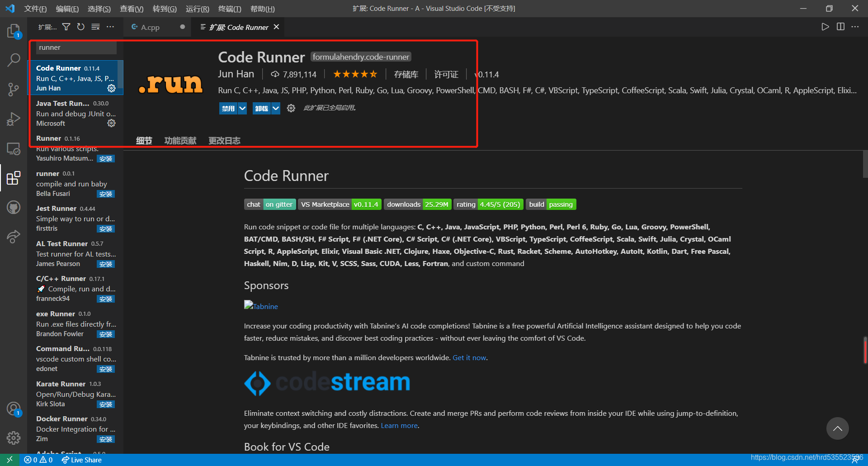Select the Changelog tab
The height and width of the screenshot is (466, 868).
click(x=224, y=141)
